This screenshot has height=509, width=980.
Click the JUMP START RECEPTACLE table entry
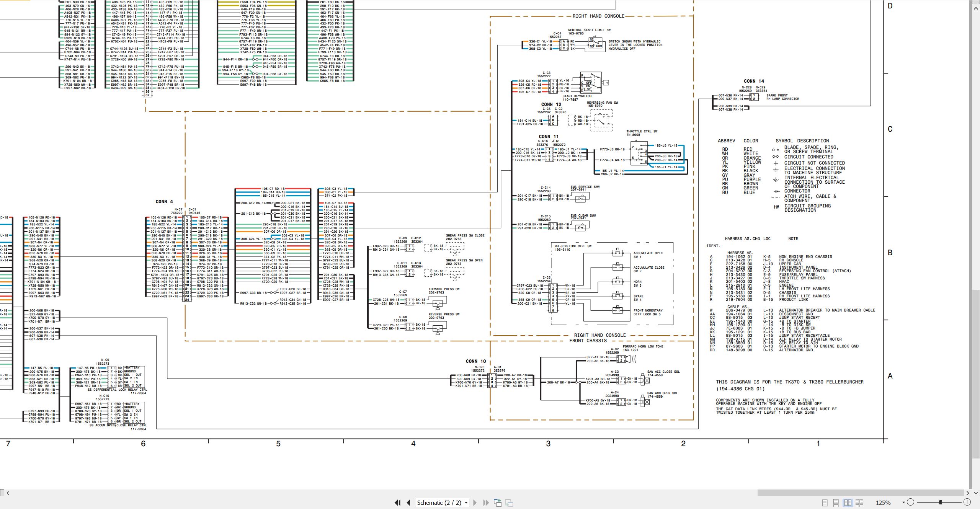(805, 336)
